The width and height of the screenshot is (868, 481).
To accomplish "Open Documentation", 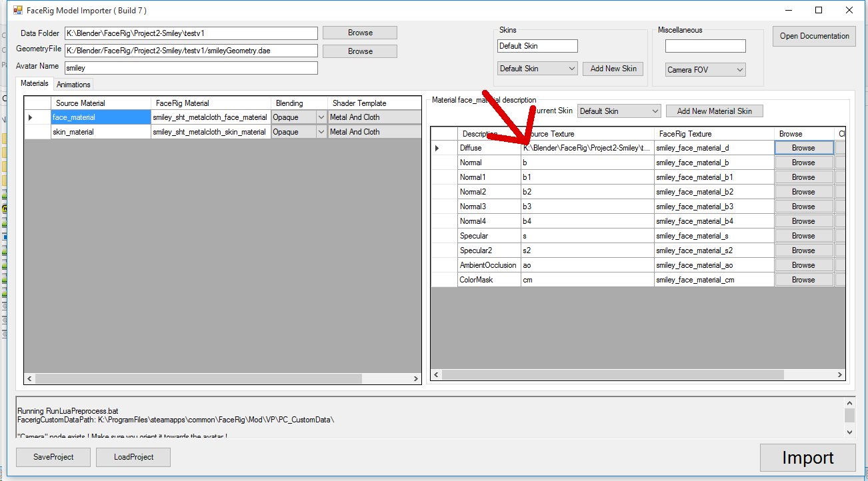I will pyautogui.click(x=815, y=36).
